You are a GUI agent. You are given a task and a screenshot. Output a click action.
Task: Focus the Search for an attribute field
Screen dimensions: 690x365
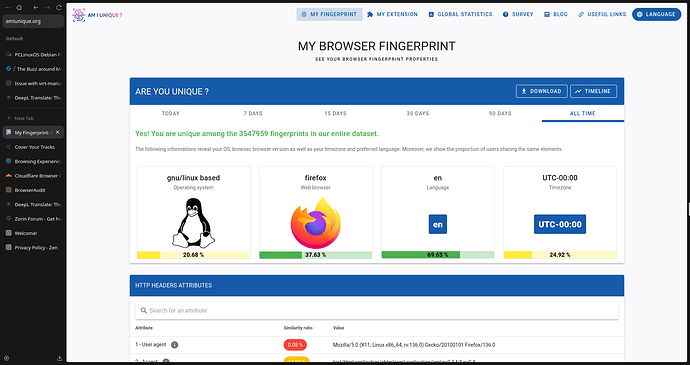click(x=377, y=310)
